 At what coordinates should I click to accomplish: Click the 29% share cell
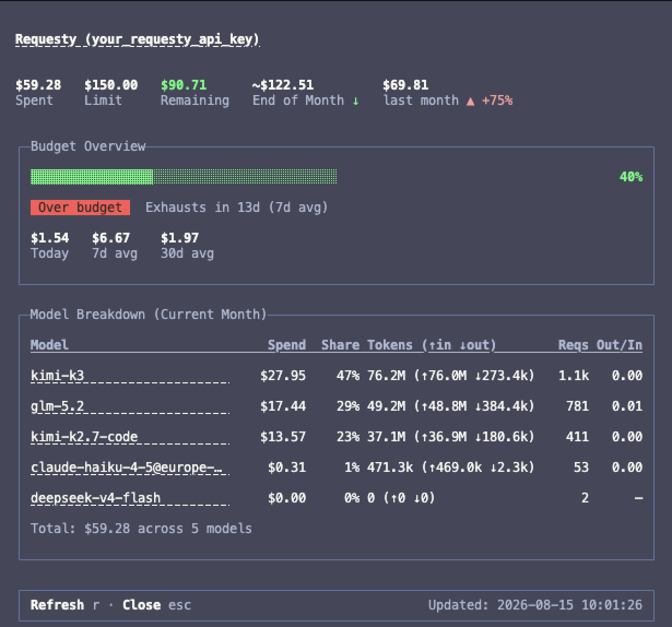pyautogui.click(x=348, y=406)
